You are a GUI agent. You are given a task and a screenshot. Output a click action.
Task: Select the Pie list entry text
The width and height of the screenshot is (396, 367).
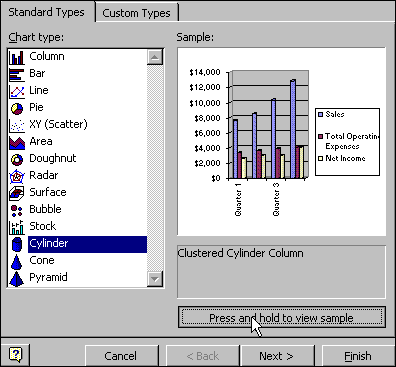point(36,107)
